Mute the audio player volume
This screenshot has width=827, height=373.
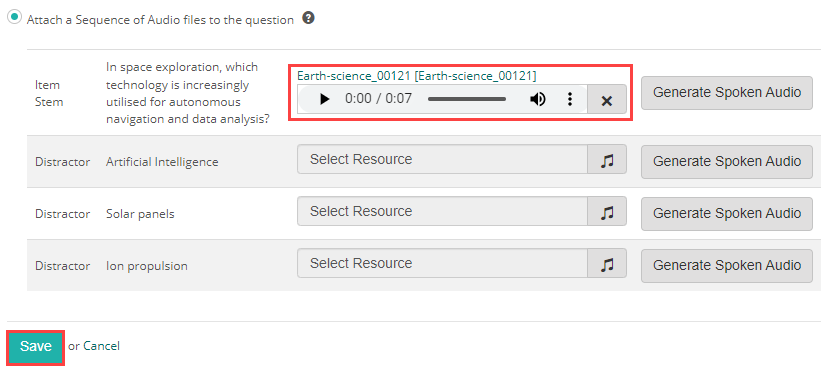tap(537, 99)
